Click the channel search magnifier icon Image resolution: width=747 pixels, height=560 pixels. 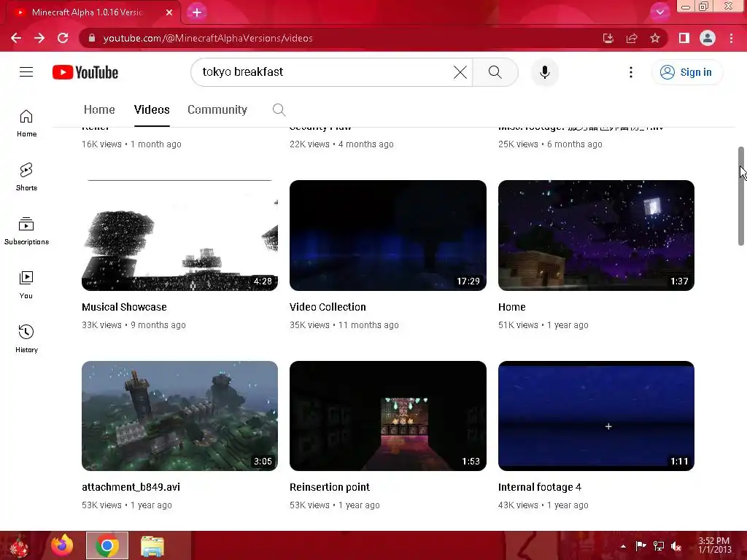[279, 110]
